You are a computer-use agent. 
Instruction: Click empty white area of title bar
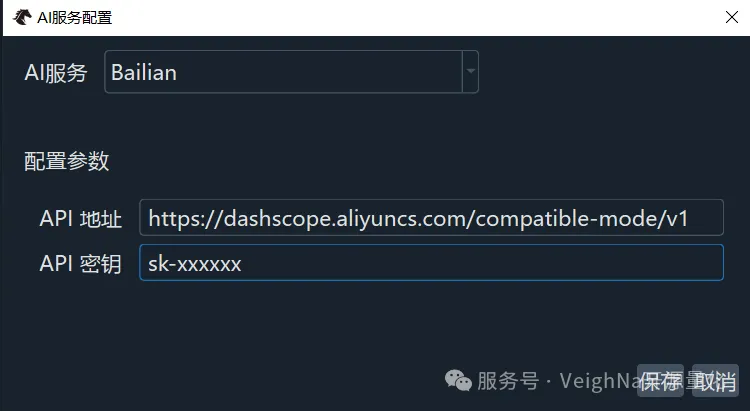407,18
